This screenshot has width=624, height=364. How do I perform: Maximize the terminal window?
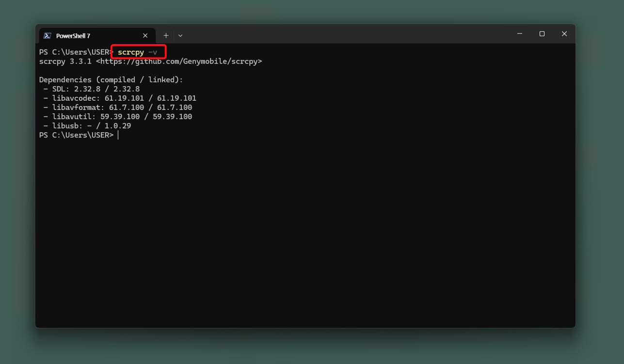pos(542,34)
